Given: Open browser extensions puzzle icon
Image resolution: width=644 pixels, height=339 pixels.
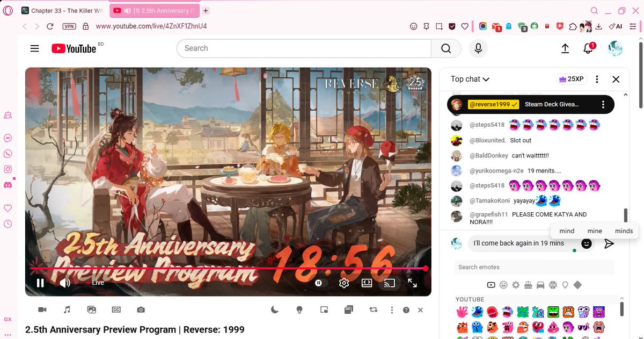Looking at the screenshot, I should [573, 26].
